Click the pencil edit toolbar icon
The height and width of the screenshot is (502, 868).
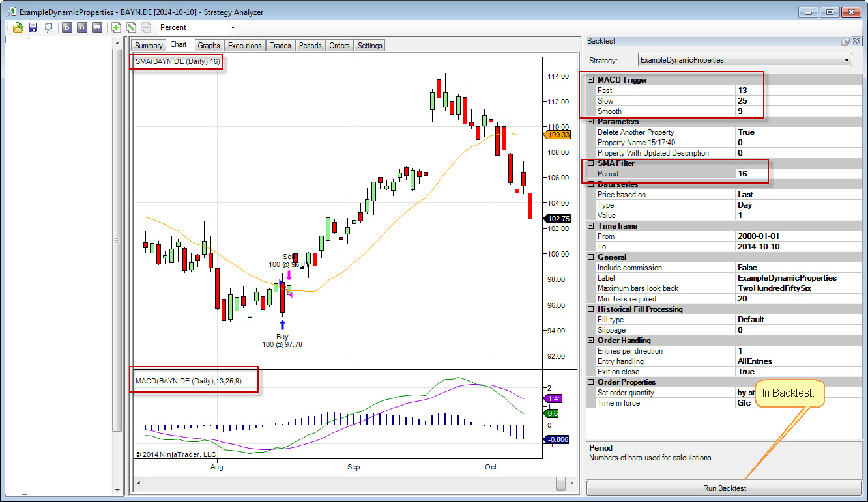point(131,27)
